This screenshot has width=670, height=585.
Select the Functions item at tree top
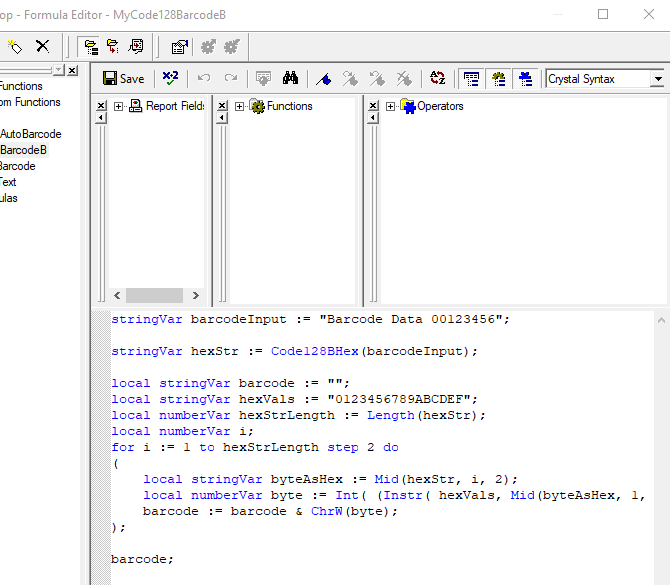pos(21,86)
